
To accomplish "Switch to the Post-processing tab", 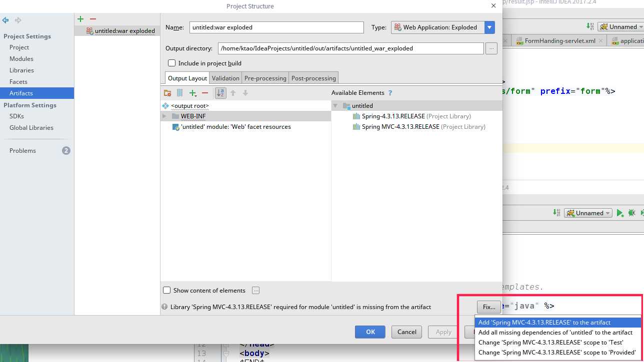I will click(313, 78).
